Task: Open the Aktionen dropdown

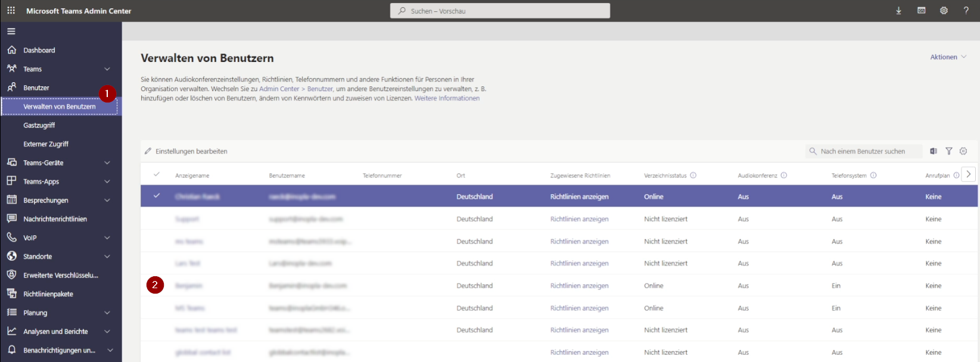Action: click(948, 57)
